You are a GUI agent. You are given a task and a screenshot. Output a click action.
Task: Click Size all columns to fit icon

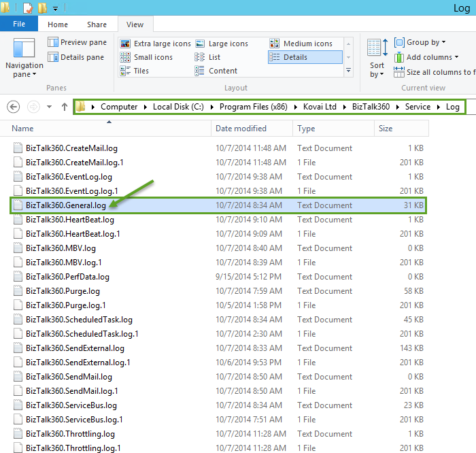coord(398,72)
